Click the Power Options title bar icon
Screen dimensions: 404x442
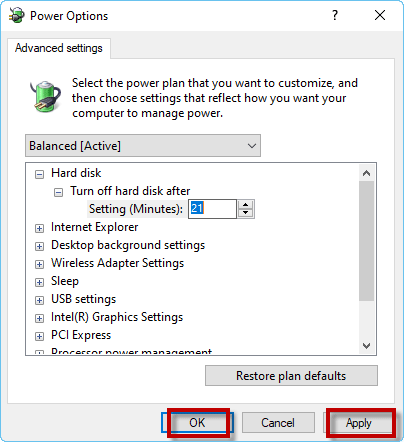pos(16,15)
